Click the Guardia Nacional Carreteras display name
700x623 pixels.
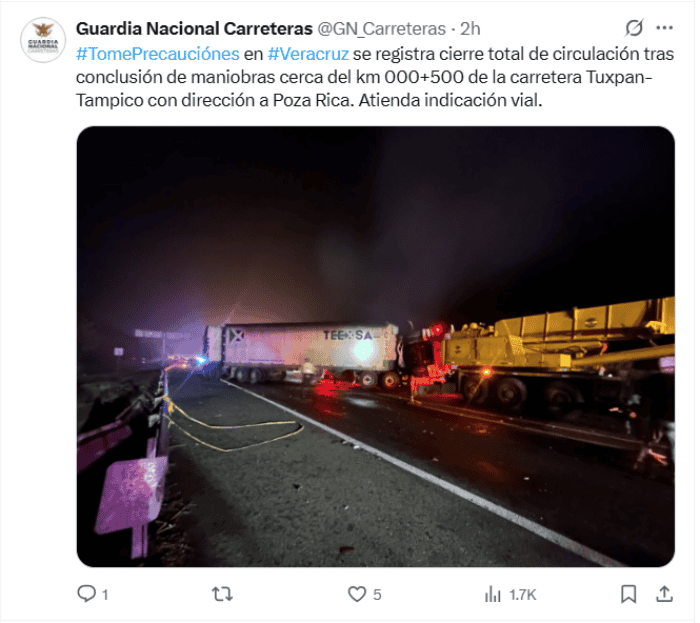[x=194, y=29]
